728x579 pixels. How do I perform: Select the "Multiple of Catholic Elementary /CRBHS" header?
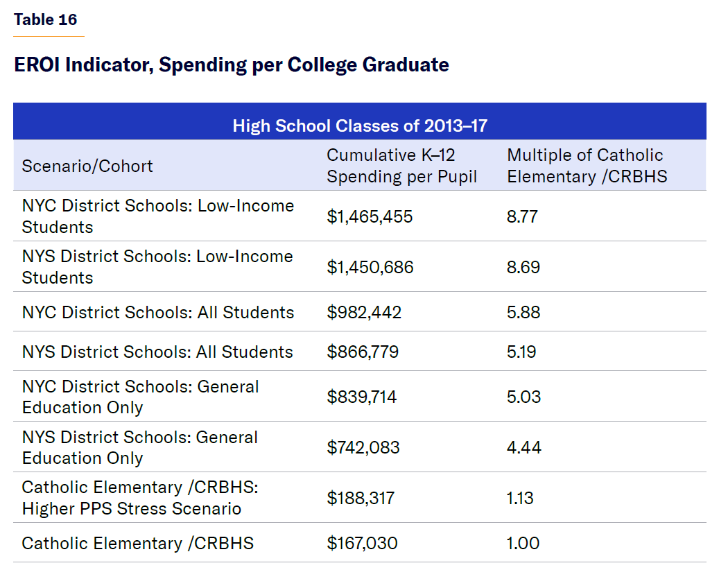tap(587, 166)
